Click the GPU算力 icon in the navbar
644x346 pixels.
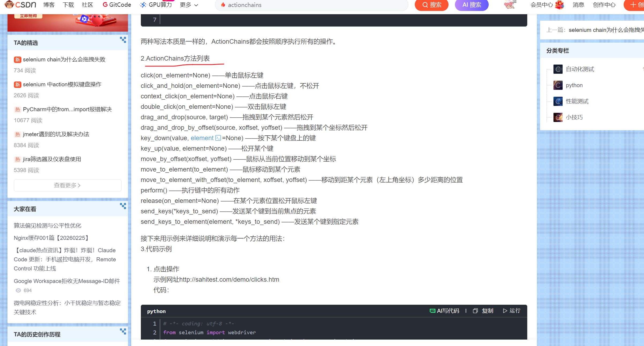pos(143,5)
